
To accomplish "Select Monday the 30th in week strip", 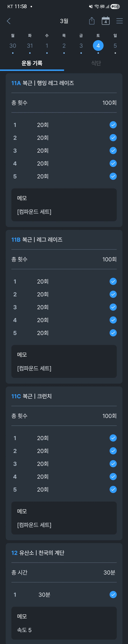I will 13,46.
